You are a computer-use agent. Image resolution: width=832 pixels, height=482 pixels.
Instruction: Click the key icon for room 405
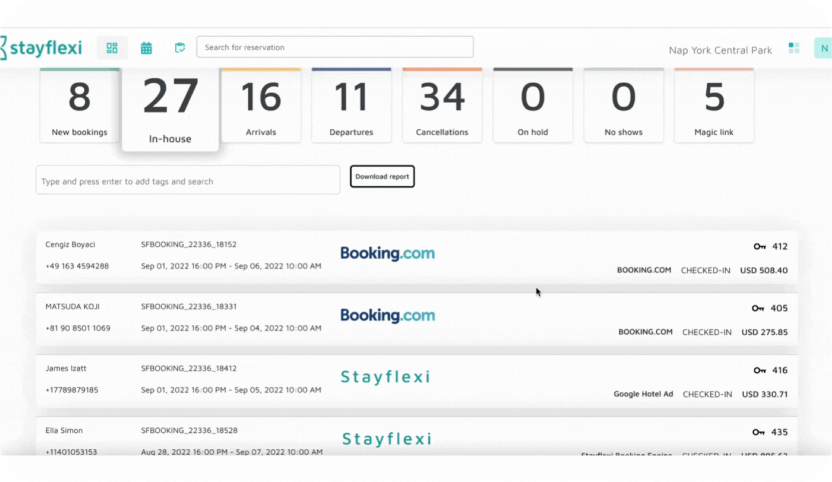point(758,308)
